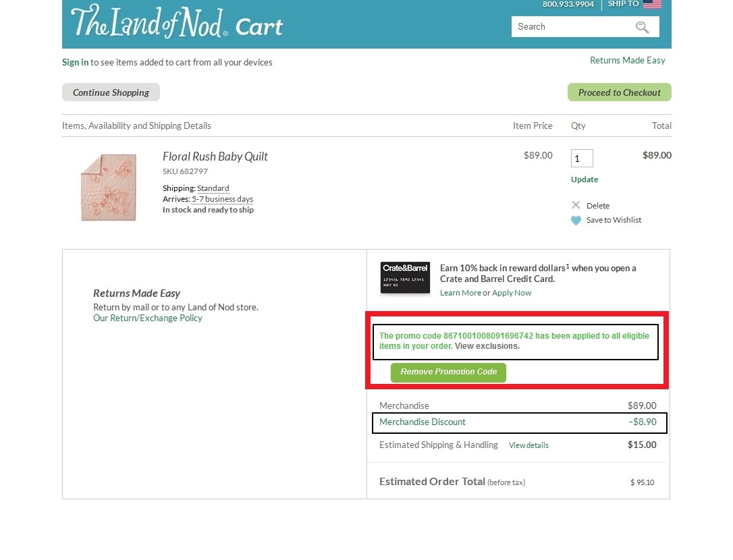Click the phone number 800.933.9904
This screenshot has width=733, height=560.
point(568,4)
